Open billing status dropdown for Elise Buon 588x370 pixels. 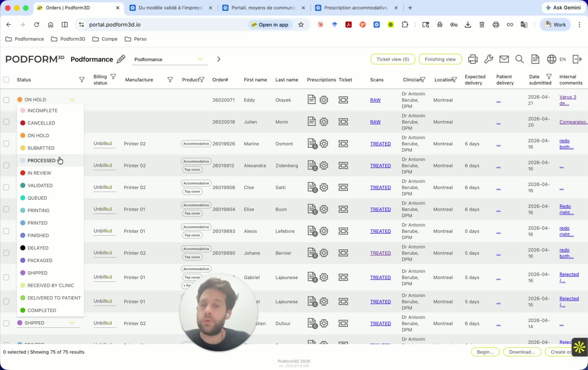pyautogui.click(x=105, y=209)
